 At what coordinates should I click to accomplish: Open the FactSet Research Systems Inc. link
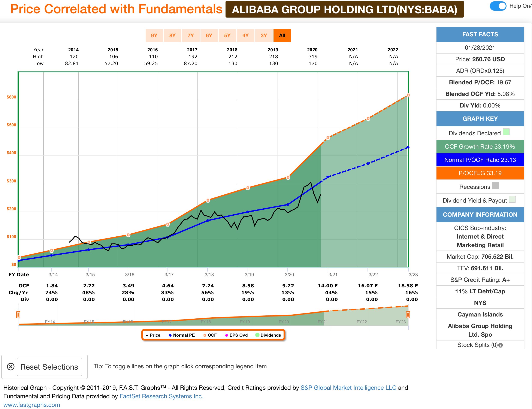click(161, 396)
